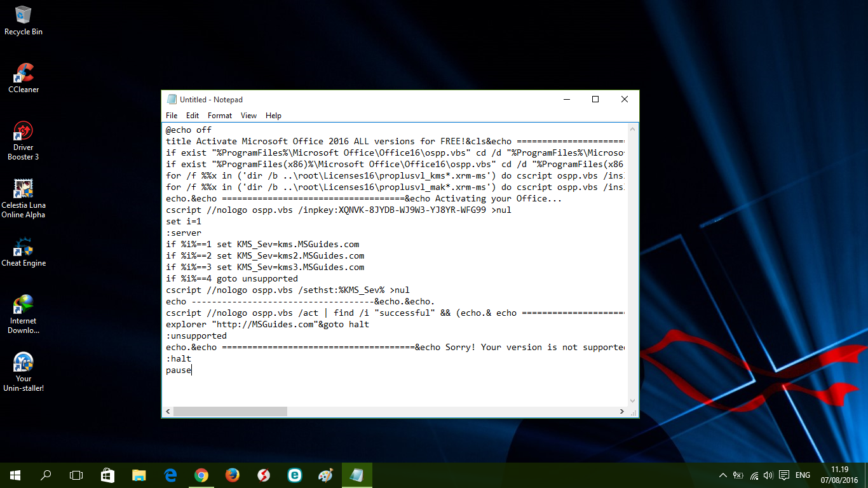Click the line with proplusvl_mak*.xrm-ms

pyautogui.click(x=395, y=187)
